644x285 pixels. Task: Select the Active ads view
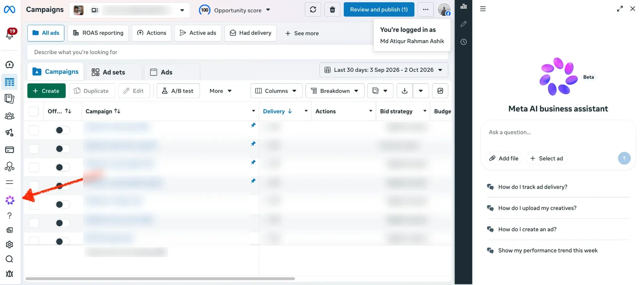(x=198, y=33)
